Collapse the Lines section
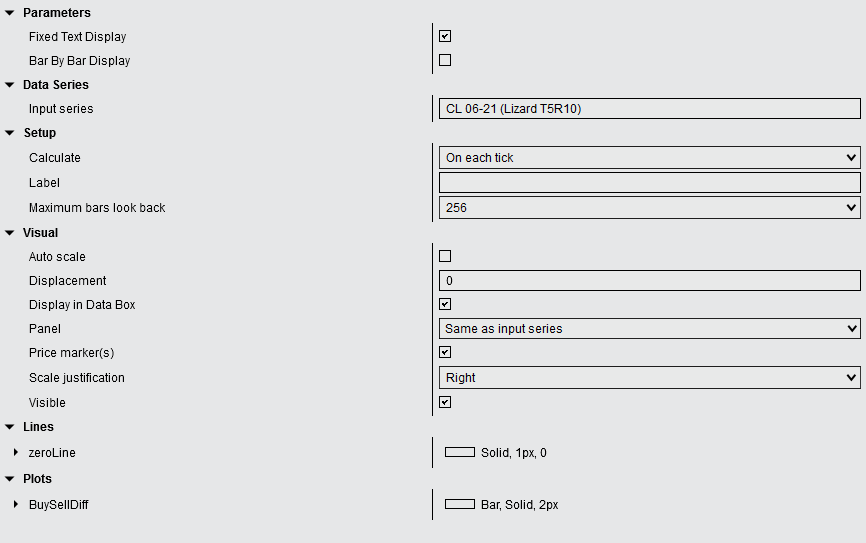 (x=9, y=427)
